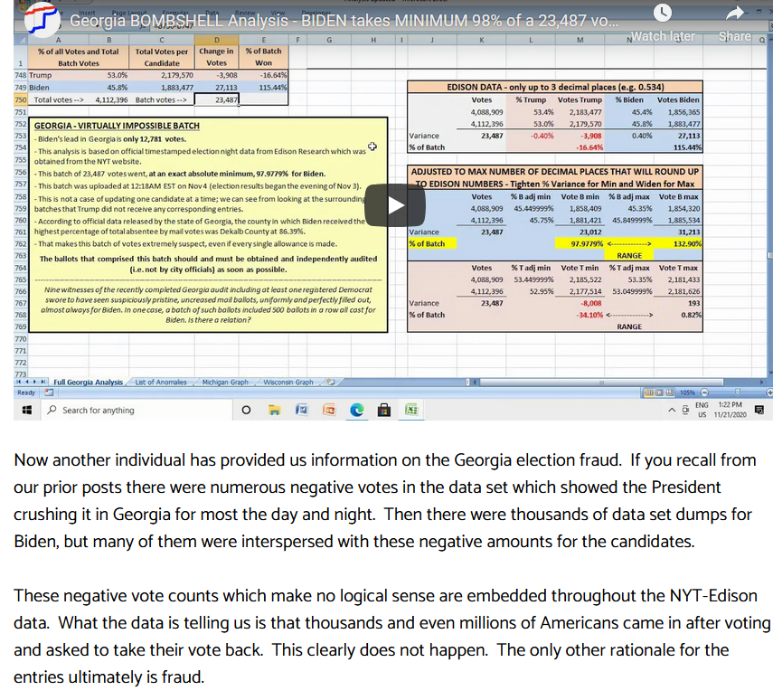Image resolution: width=773 pixels, height=700 pixels.
Task: Click the Share arrow icon
Action: pos(734,13)
